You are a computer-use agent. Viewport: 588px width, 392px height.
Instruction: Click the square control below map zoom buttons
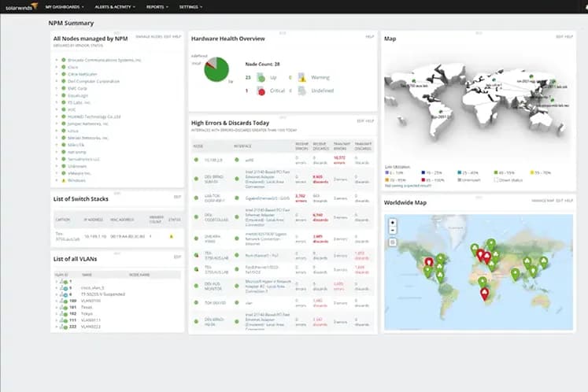click(393, 242)
